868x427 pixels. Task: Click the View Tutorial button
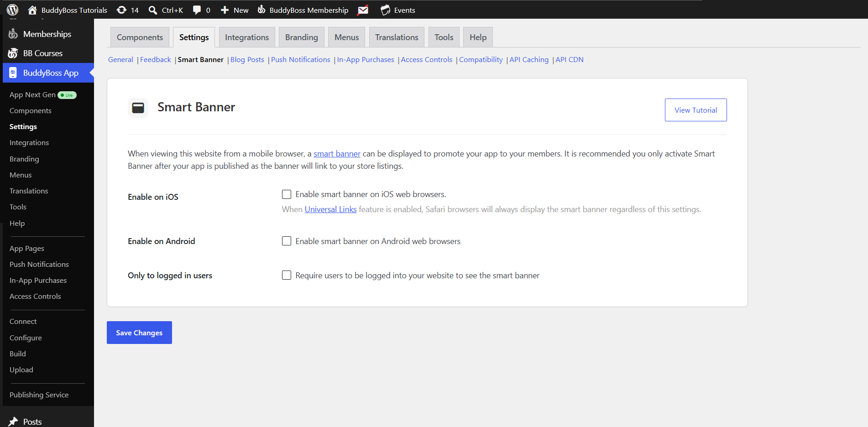[x=695, y=110]
